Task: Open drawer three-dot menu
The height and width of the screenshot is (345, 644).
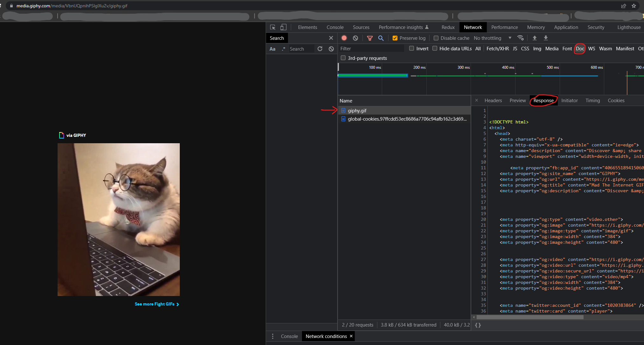Action: pyautogui.click(x=273, y=336)
